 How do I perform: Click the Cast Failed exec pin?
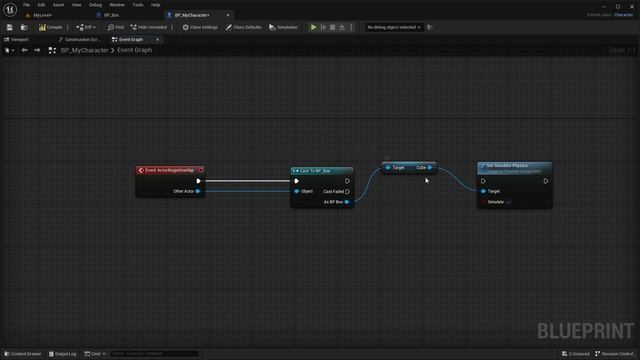(347, 191)
